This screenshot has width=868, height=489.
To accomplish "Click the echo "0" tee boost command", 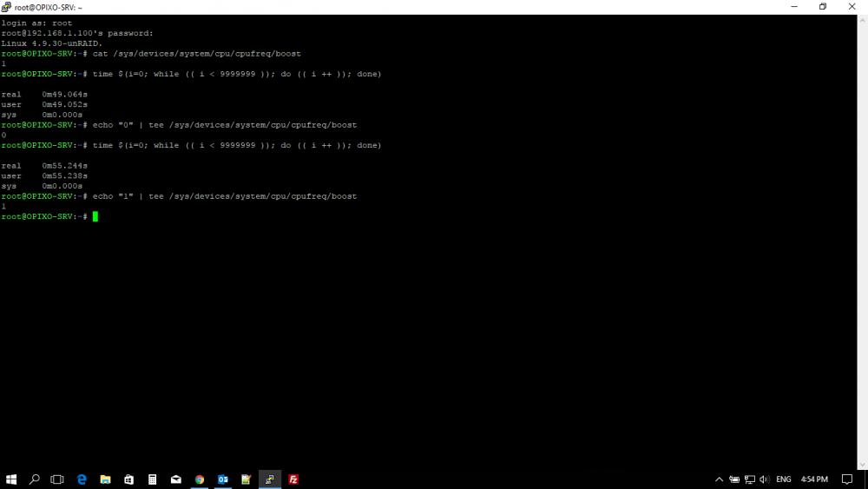I will point(225,125).
